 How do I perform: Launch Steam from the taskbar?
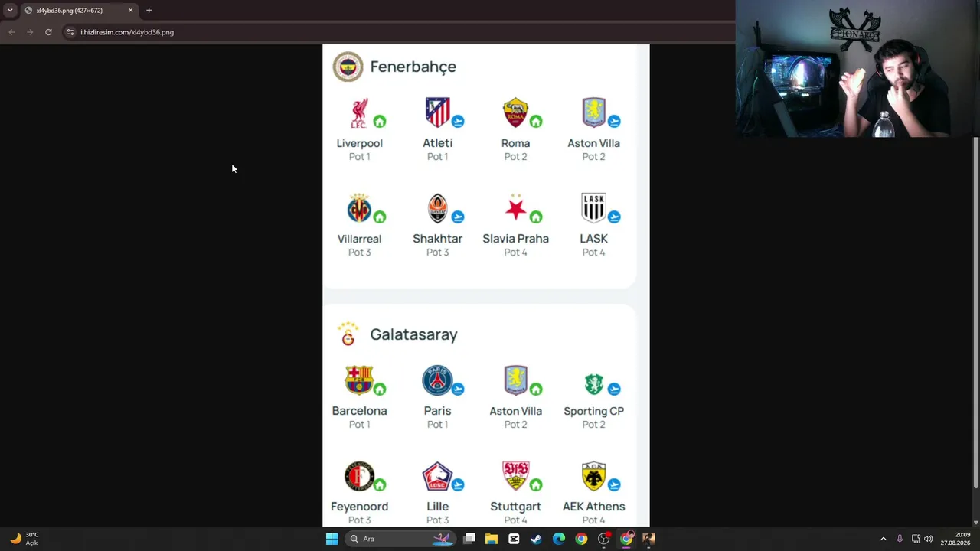click(536, 539)
